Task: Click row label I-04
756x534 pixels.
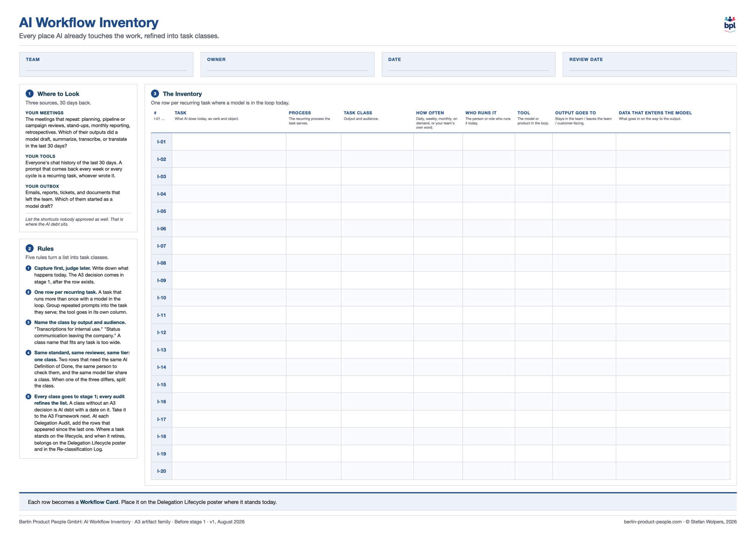Action: click(x=161, y=194)
